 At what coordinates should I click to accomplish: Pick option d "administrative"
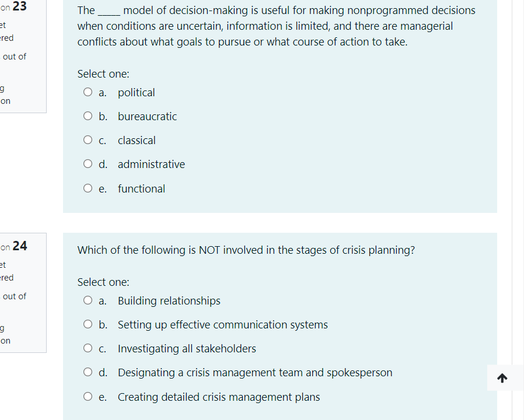[88, 164]
